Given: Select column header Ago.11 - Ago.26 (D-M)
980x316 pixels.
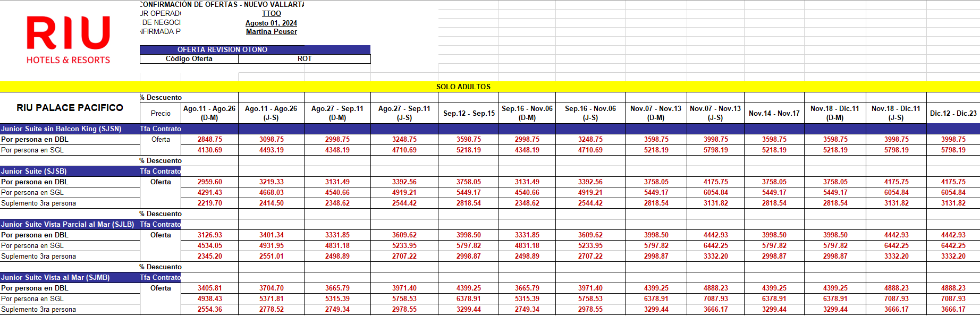Looking at the screenshot, I should click(x=209, y=113).
